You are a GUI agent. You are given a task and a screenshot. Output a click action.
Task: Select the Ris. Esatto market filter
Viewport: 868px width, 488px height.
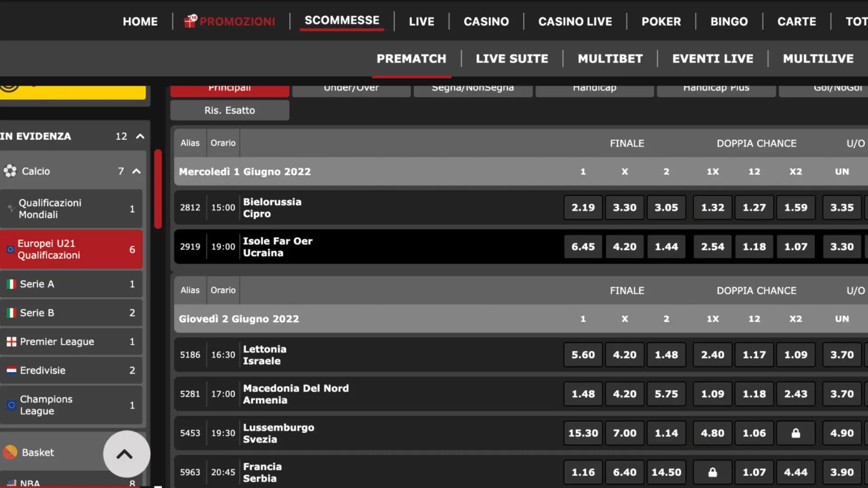click(x=230, y=110)
